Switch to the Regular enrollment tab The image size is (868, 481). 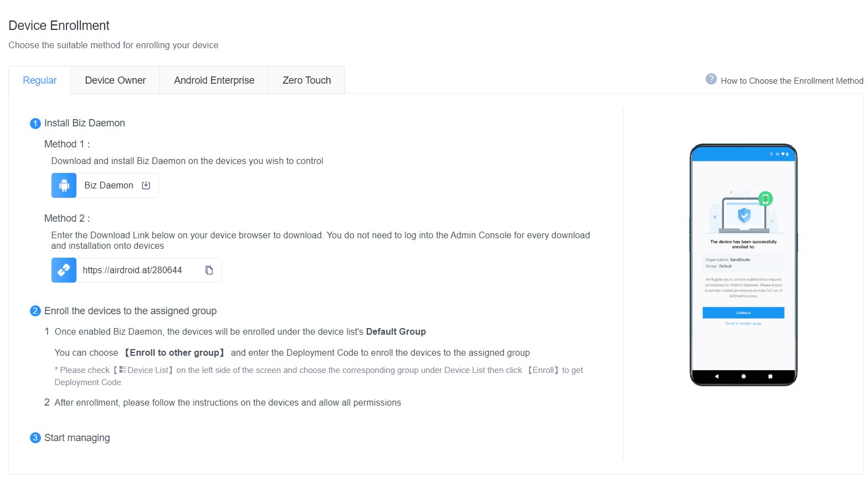click(40, 80)
